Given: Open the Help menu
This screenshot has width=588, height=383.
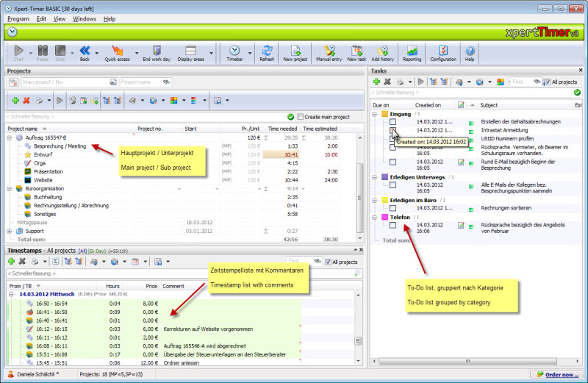Looking at the screenshot, I should [x=110, y=19].
